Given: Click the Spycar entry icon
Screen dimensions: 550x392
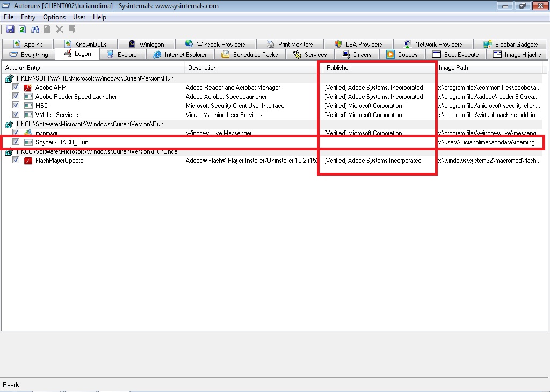Looking at the screenshot, I should pyautogui.click(x=28, y=142).
